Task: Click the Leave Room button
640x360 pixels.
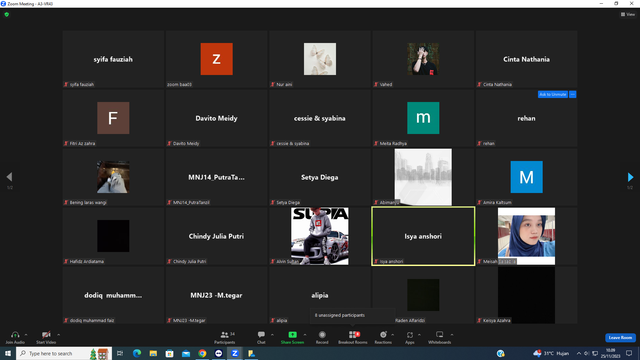Action: pos(620,338)
